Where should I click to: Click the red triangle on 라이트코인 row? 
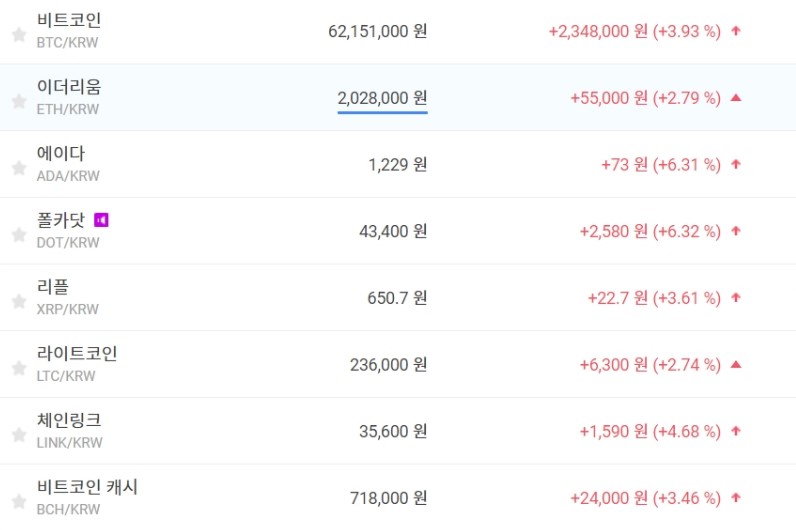pyautogui.click(x=736, y=365)
